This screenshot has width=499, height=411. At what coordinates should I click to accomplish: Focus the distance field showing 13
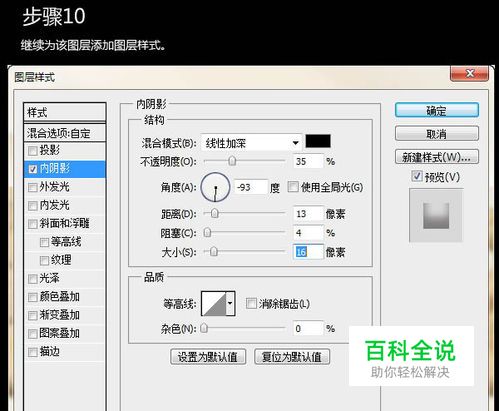[x=308, y=214]
